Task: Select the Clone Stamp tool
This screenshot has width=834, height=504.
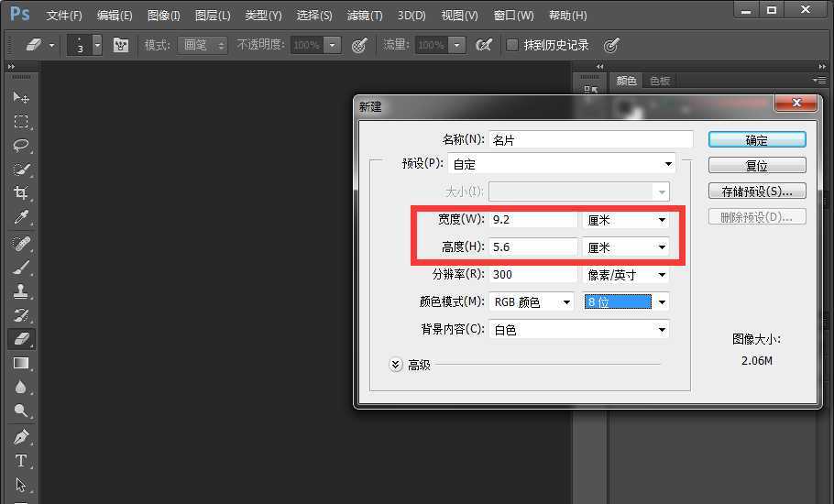Action: pos(21,291)
